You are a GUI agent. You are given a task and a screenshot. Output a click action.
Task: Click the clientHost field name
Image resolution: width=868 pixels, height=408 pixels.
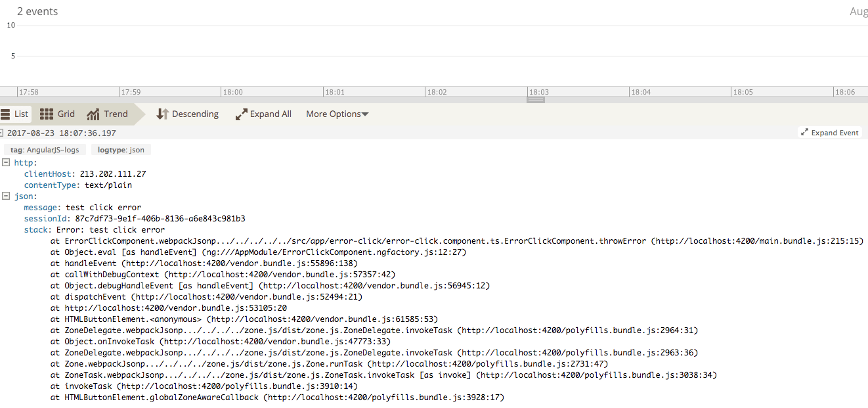49,174
